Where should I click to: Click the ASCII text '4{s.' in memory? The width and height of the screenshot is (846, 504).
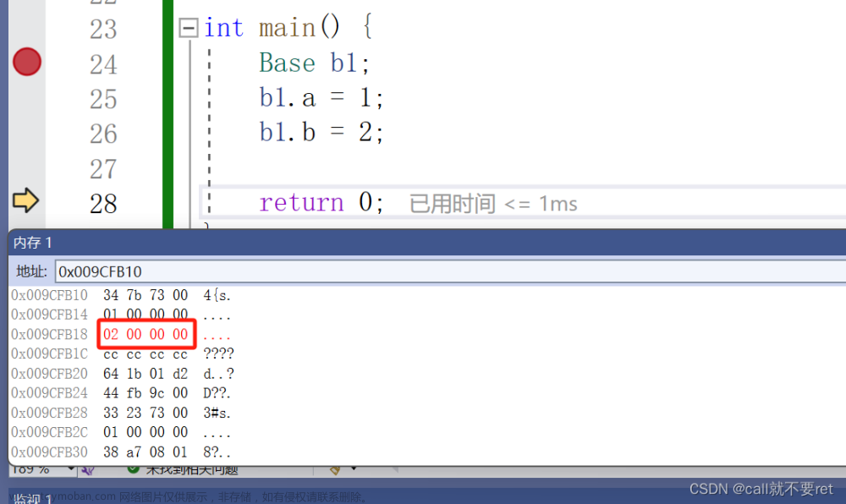217,295
